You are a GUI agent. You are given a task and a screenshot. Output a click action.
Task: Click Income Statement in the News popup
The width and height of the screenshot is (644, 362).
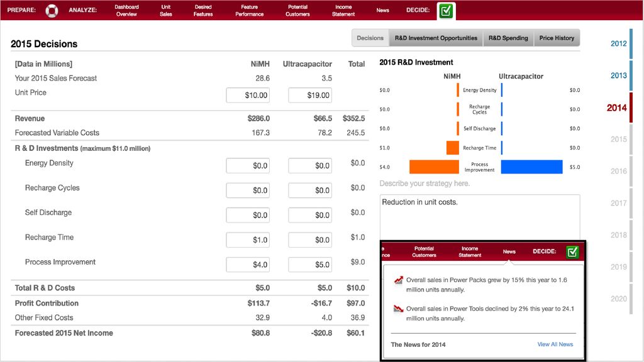470,251
